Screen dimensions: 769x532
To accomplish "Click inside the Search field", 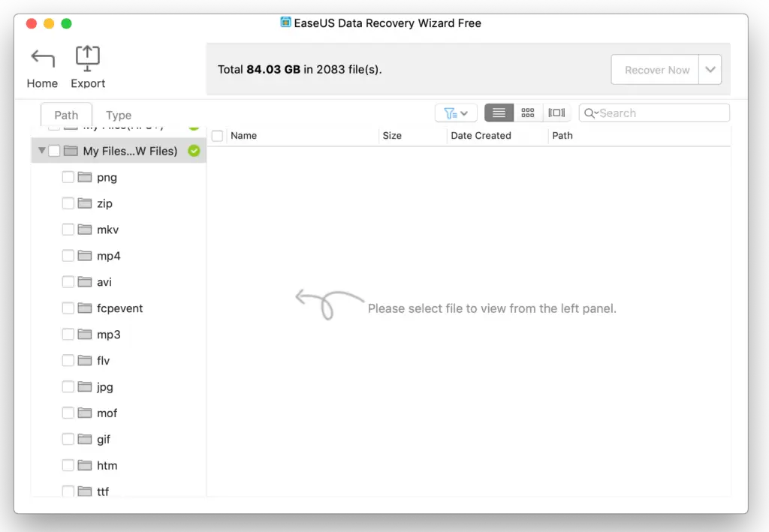I will (654, 113).
